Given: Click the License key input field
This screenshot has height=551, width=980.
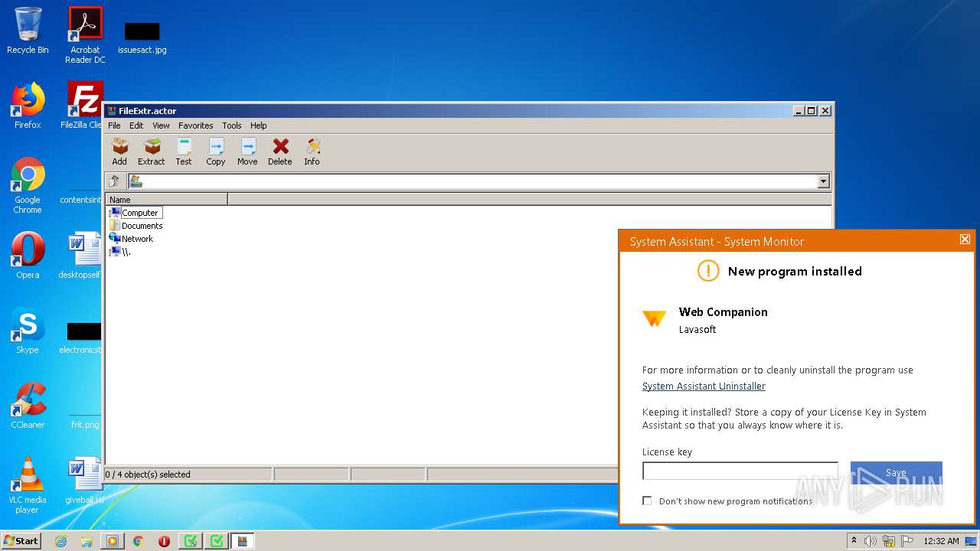Looking at the screenshot, I should coord(740,471).
